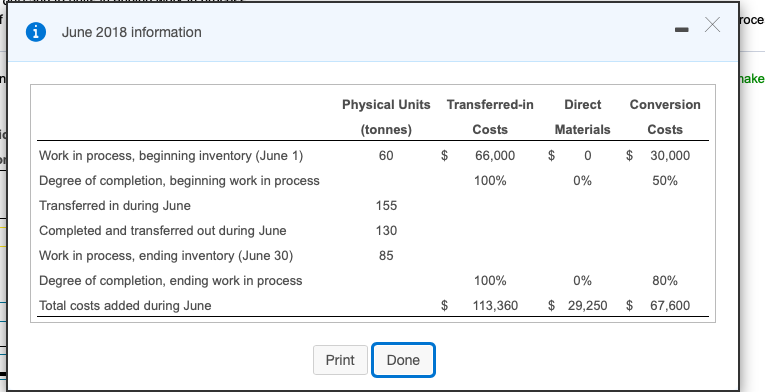Click the 113,360 transferred-in costs added
This screenshot has width=765, height=392.
(495, 306)
